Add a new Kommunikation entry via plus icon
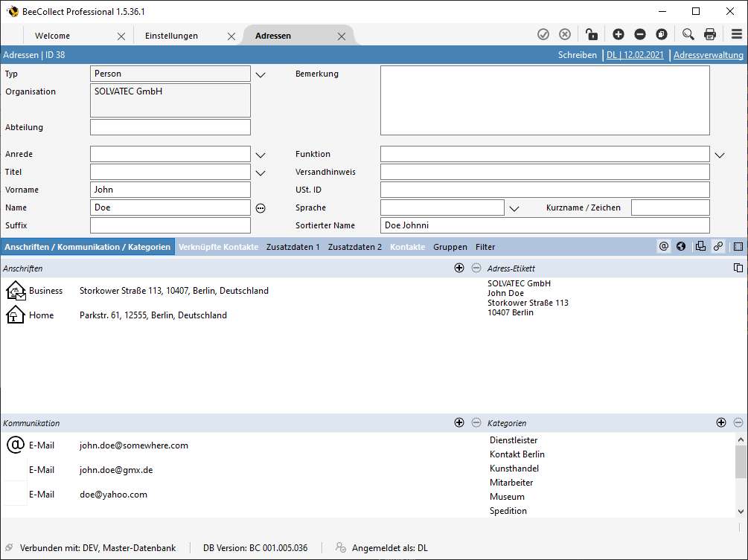The width and height of the screenshot is (748, 560). click(x=459, y=422)
